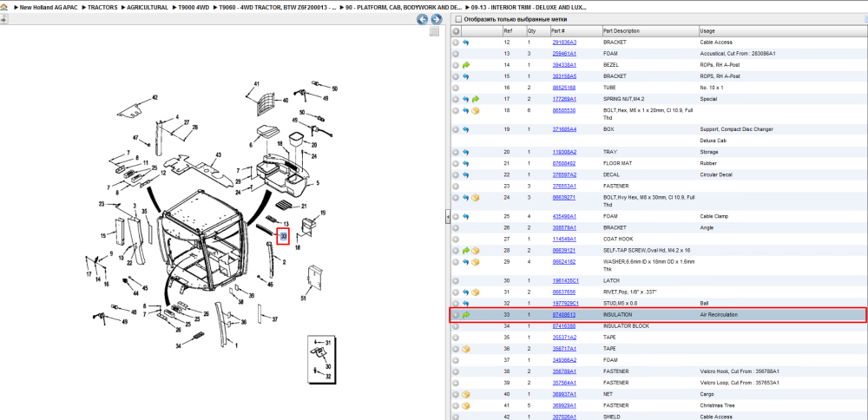Image resolution: width=868 pixels, height=420 pixels.
Task: Toggle selection circle for ref 14 BEZEL
Action: [456, 65]
